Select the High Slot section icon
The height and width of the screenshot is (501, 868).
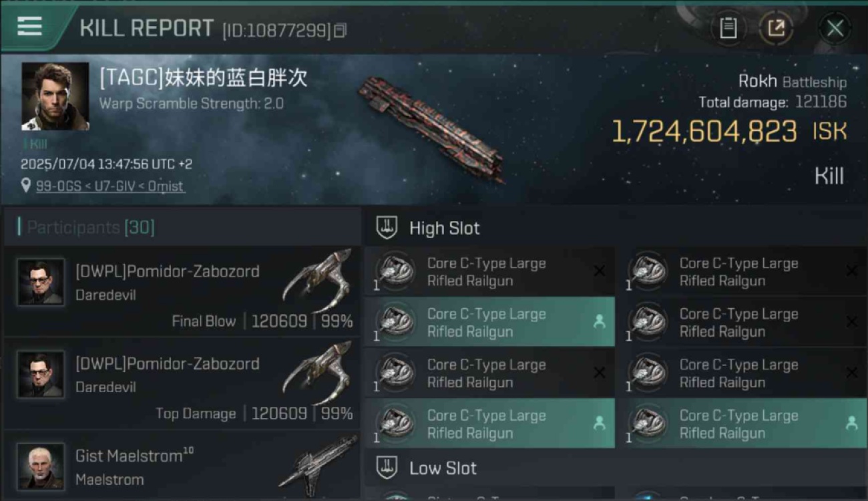click(387, 228)
